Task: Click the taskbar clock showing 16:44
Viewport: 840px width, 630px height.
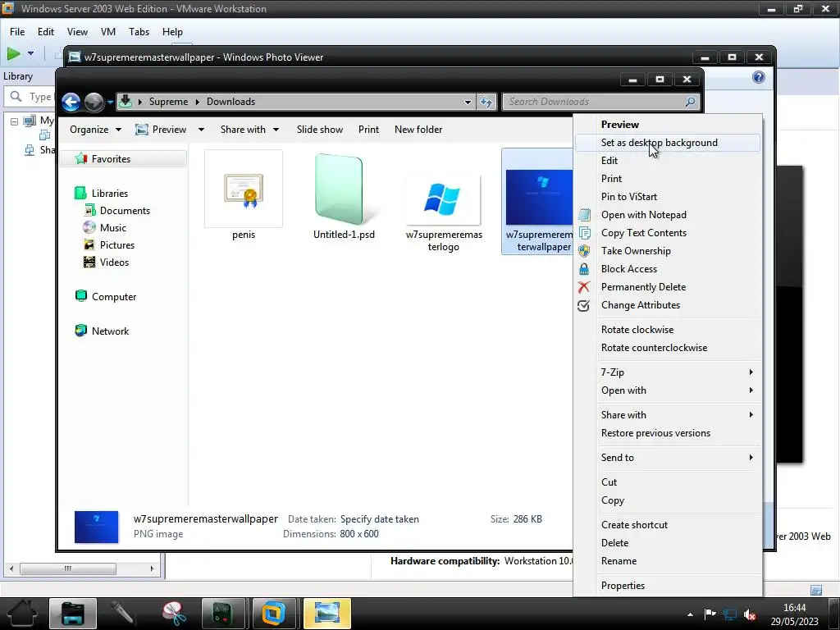Action: pyautogui.click(x=794, y=614)
